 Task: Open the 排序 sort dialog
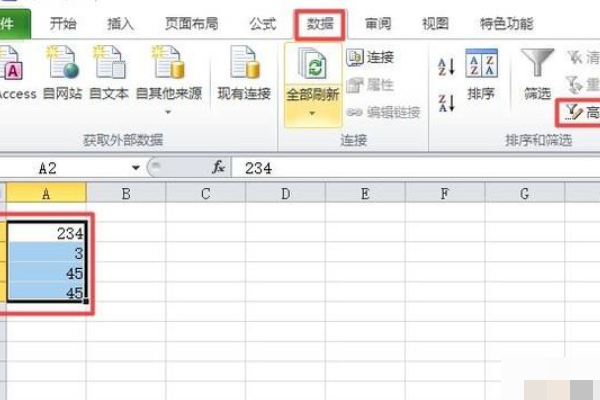(481, 73)
